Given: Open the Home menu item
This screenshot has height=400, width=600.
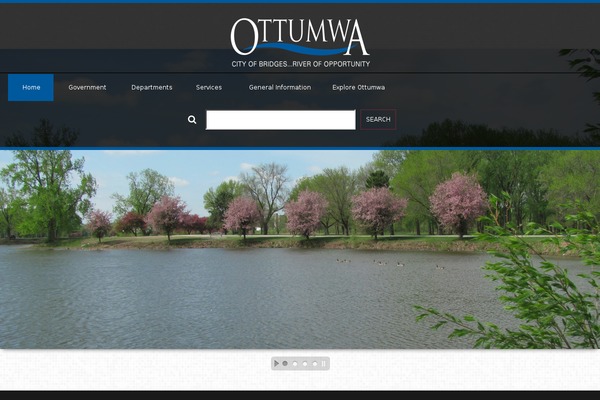Looking at the screenshot, I should click(31, 87).
